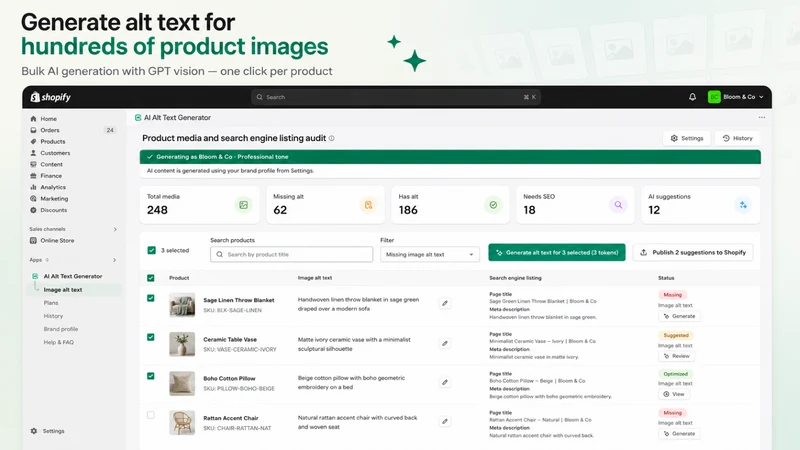The width and height of the screenshot is (800, 450).
Task: Open History in the app sidebar menu
Action: 53,316
